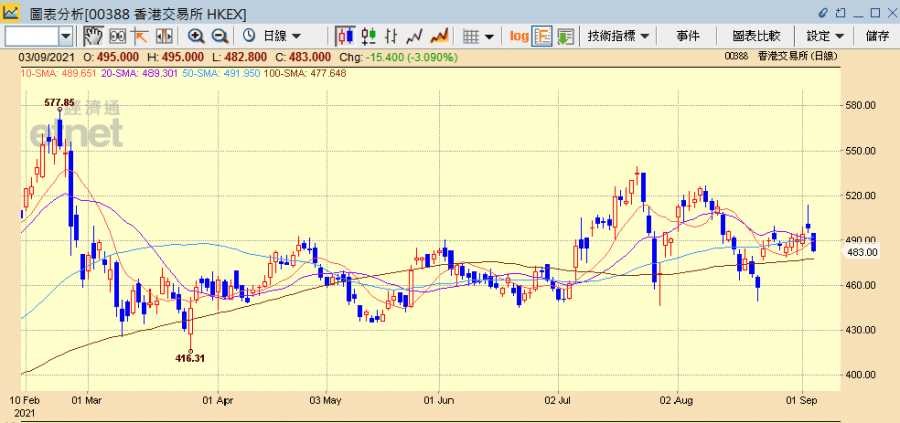Toggle the red-blue candlestick chart style

tap(345, 36)
